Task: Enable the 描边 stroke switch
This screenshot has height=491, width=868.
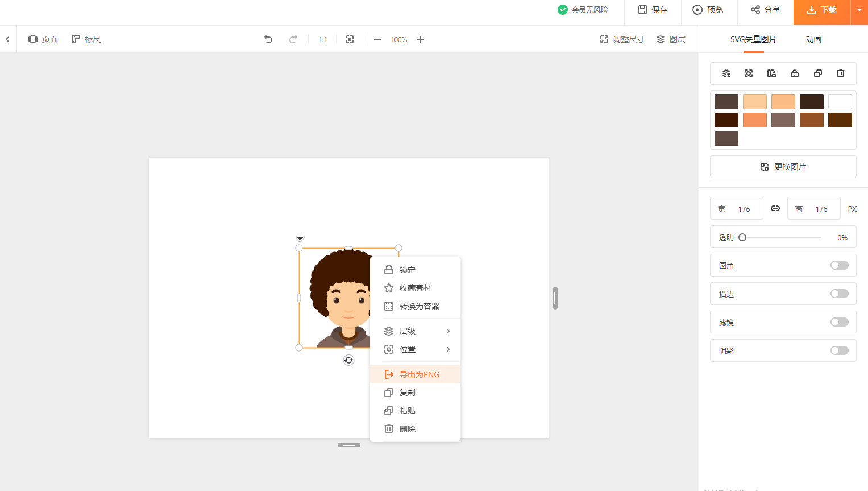Action: click(x=839, y=294)
